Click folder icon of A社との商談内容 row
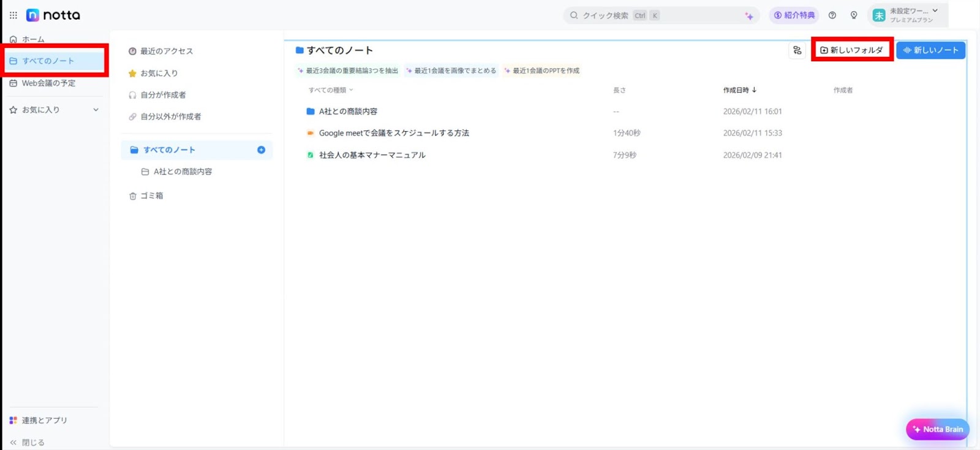 (310, 112)
